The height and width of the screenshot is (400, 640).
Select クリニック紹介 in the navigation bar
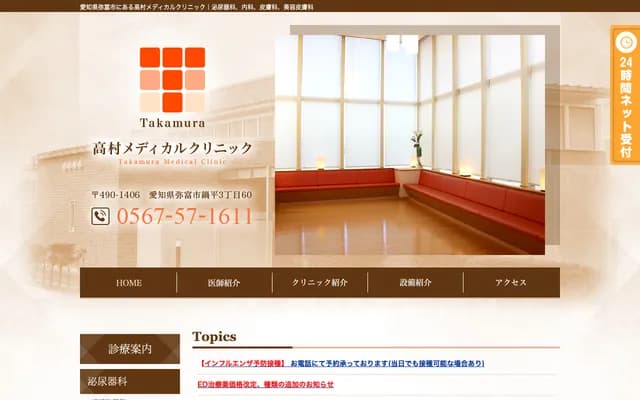pos(320,283)
